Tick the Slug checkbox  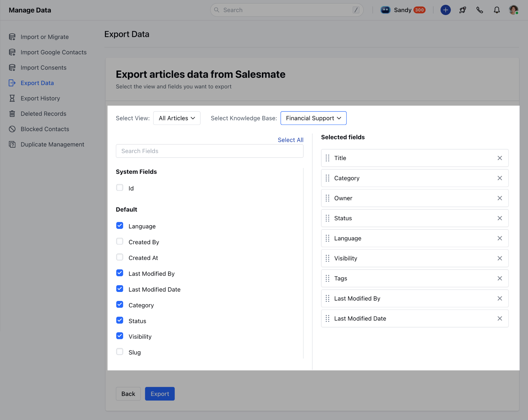coord(120,351)
